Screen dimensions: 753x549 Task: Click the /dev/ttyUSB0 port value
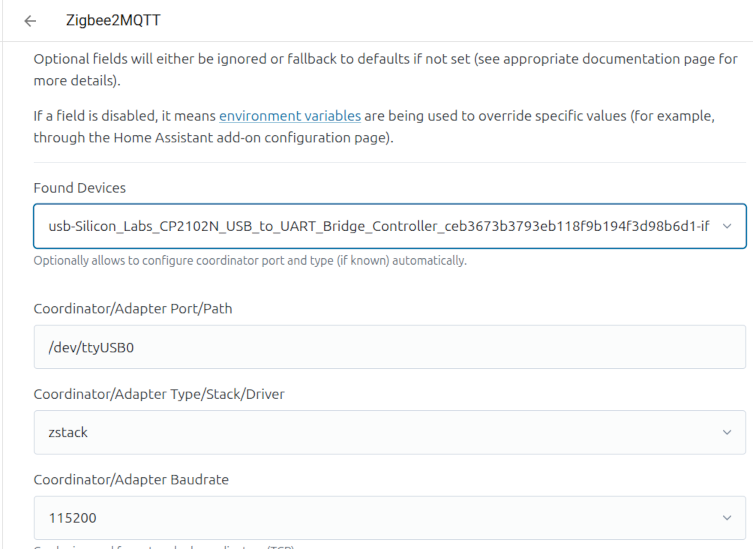[x=91, y=347]
